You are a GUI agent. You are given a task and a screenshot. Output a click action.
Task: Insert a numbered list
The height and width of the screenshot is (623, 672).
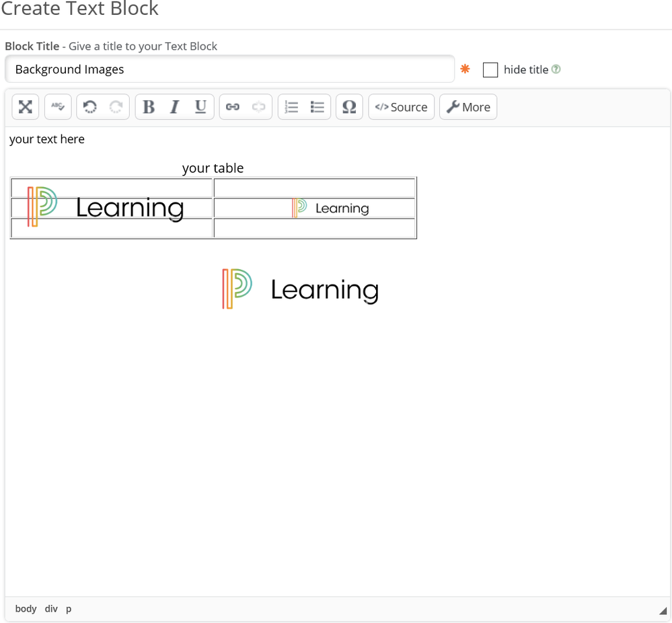pos(291,107)
